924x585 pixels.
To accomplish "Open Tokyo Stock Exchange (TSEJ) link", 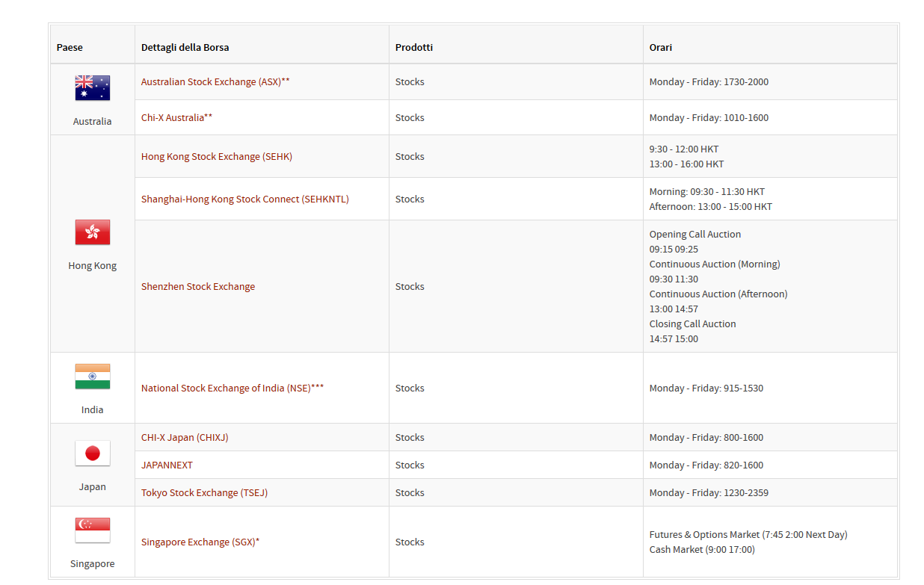I will pyautogui.click(x=204, y=493).
